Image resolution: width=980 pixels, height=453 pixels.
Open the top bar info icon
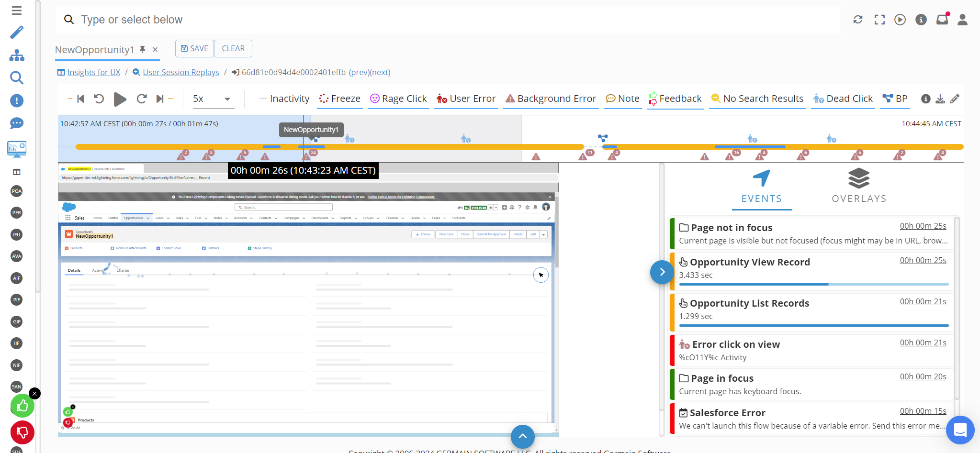pos(921,20)
